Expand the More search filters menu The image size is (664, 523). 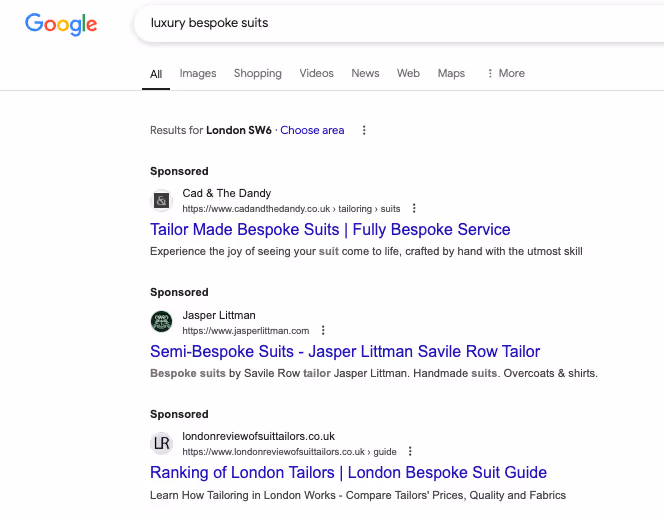pyautogui.click(x=506, y=73)
